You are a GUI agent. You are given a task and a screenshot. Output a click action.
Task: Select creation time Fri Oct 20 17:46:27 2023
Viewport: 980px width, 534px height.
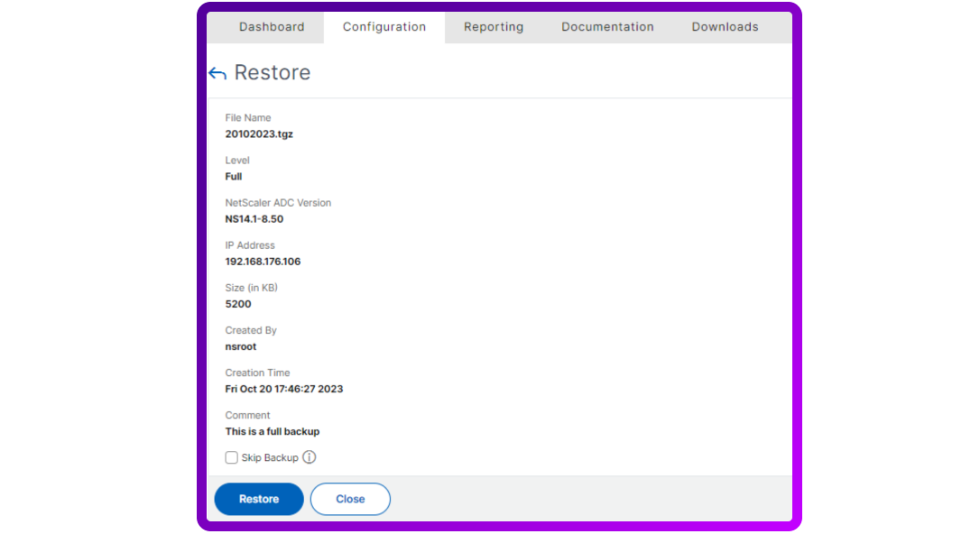pyautogui.click(x=284, y=389)
